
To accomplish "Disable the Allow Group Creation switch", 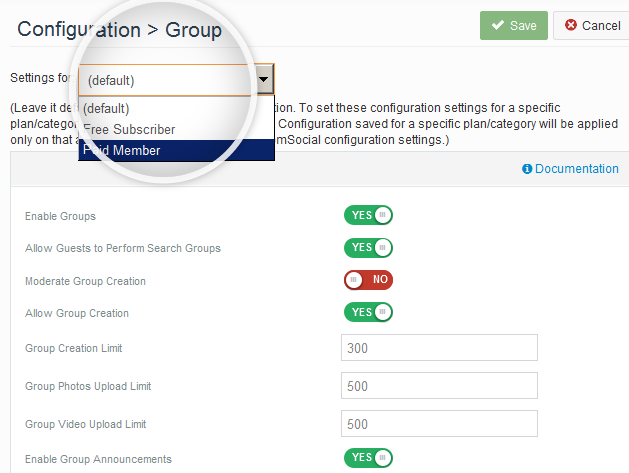I will pos(368,313).
